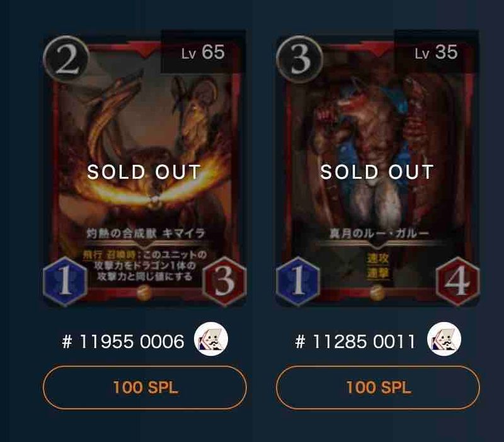Click SOLD OUT label on left card
This screenshot has width=504, height=442.
coord(144,172)
